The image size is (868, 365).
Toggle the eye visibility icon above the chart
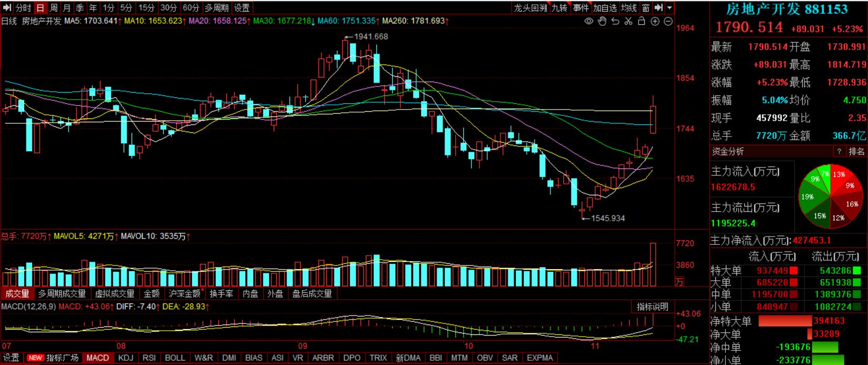tap(589, 21)
